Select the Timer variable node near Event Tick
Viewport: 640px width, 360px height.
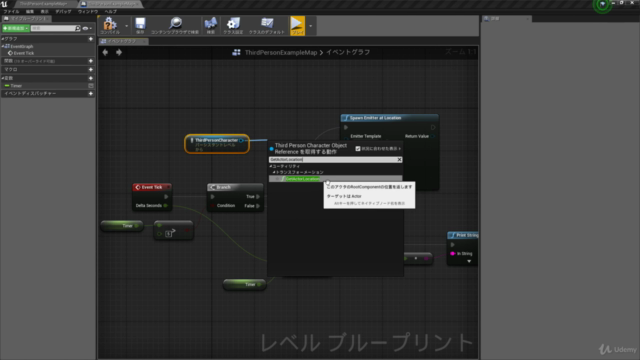(122, 226)
